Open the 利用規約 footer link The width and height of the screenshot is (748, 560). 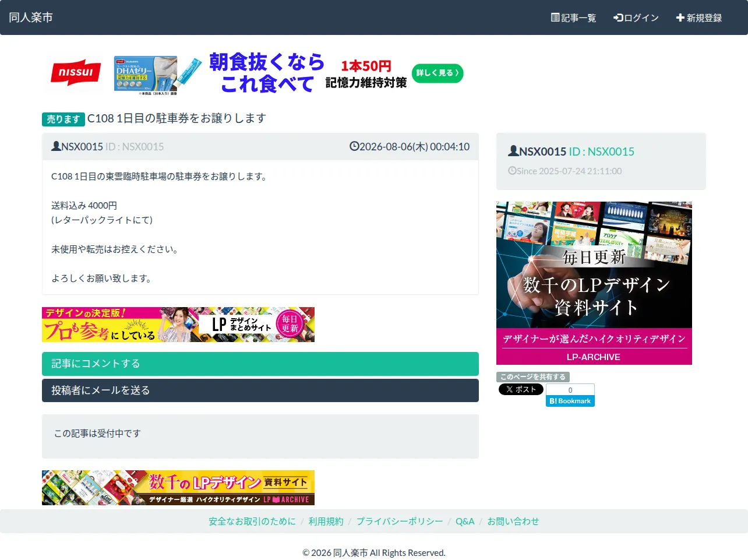coord(326,522)
